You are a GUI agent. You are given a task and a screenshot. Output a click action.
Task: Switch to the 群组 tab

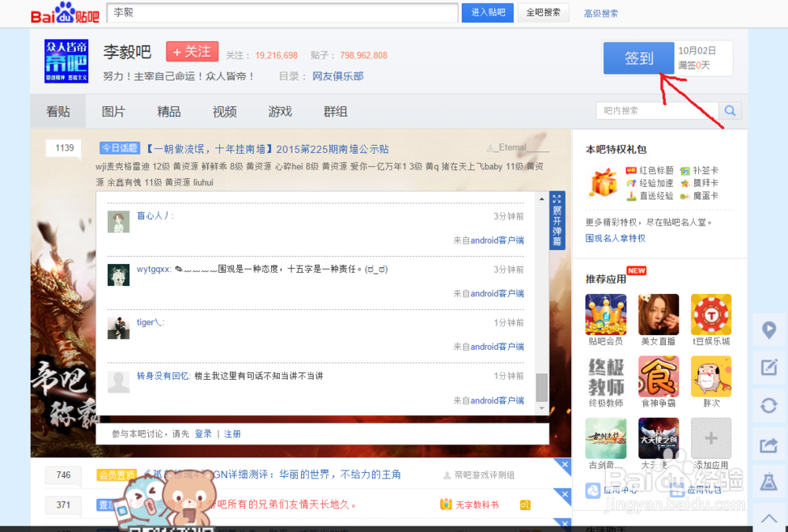tap(335, 111)
